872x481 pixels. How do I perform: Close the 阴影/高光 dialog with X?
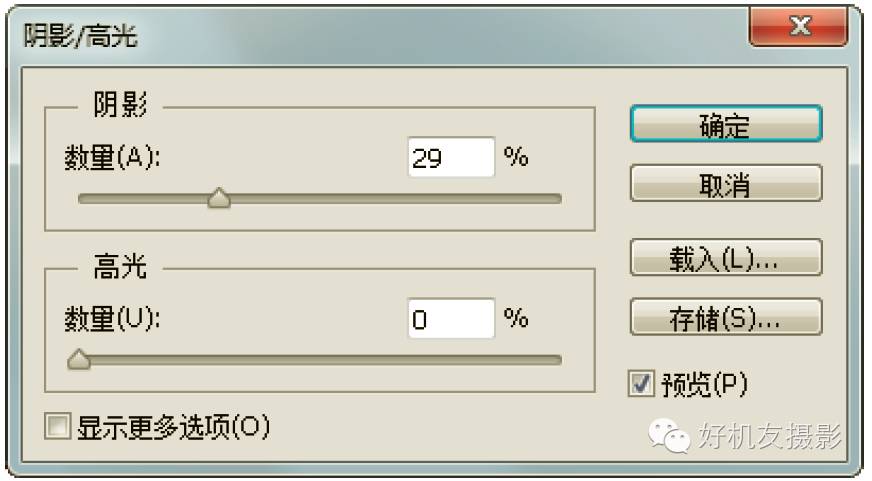pyautogui.click(x=799, y=26)
